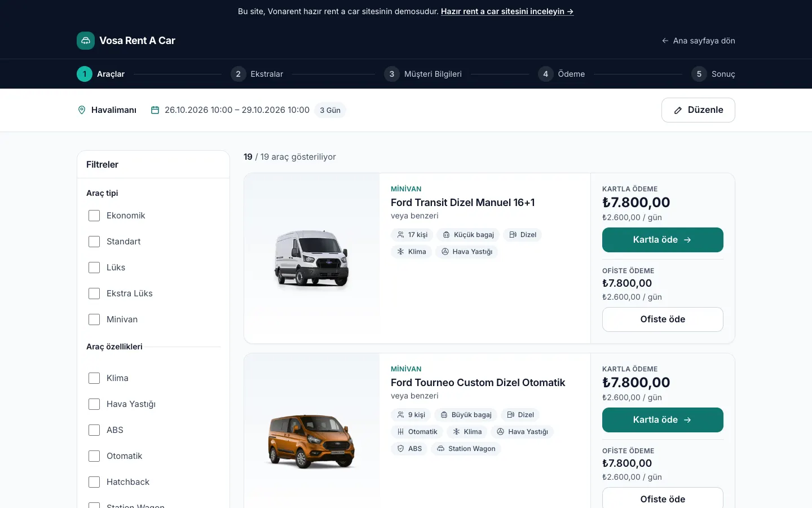The image size is (812, 508).
Task: Open step 3 Müşteri Bilgileri
Action: [423, 74]
